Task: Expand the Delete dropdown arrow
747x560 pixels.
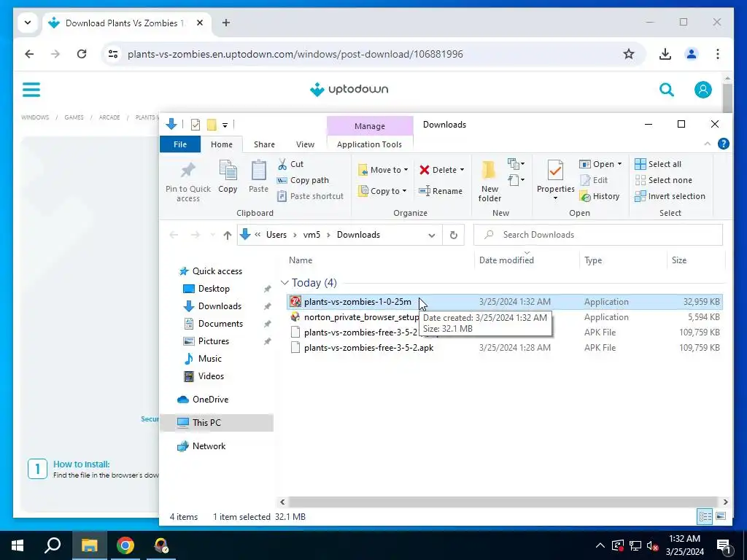Action: coord(462,170)
